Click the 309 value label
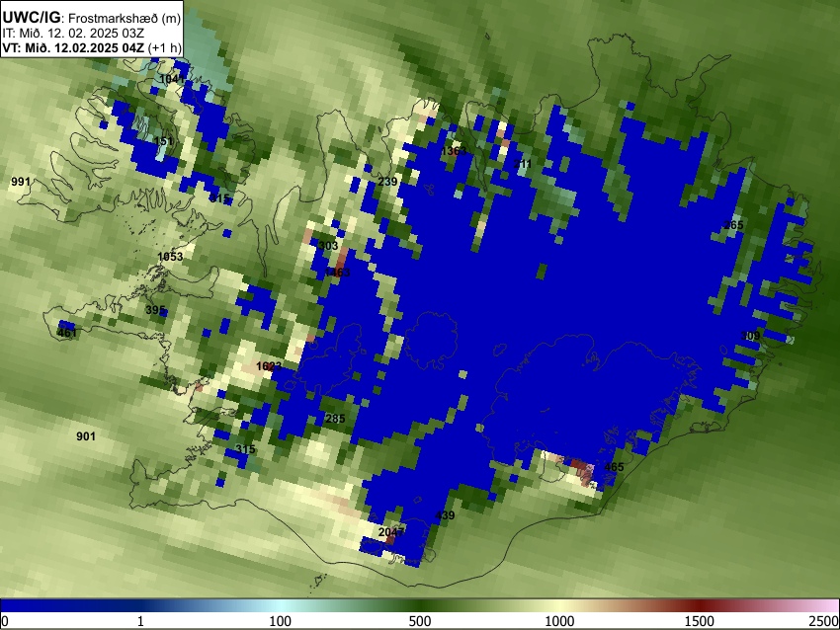Image resolution: width=840 pixels, height=630 pixels. pyautogui.click(x=750, y=336)
